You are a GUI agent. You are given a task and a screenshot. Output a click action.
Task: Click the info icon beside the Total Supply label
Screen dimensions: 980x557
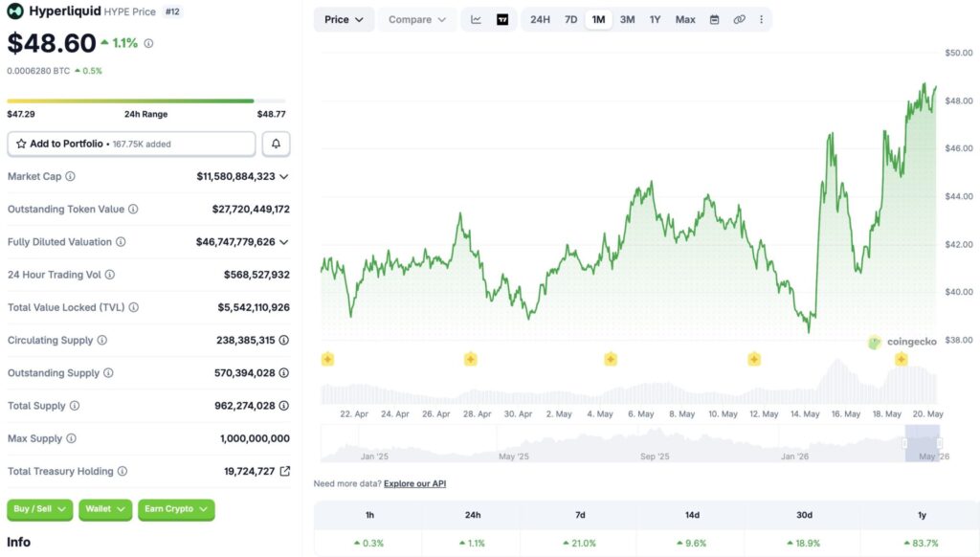tap(75, 406)
